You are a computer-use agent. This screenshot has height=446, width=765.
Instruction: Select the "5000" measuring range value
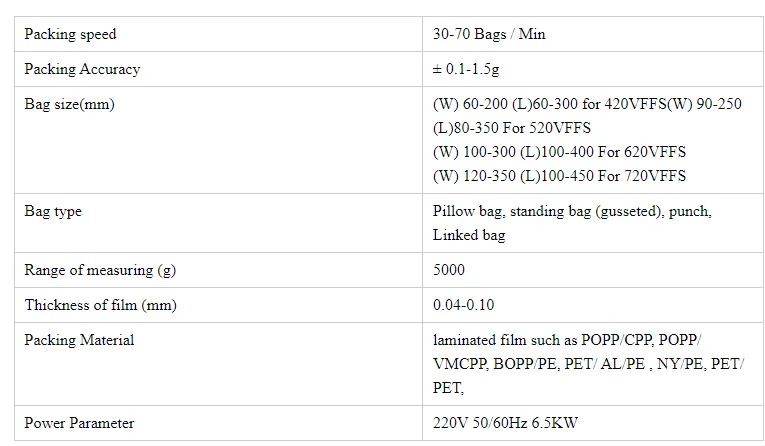coord(449,271)
